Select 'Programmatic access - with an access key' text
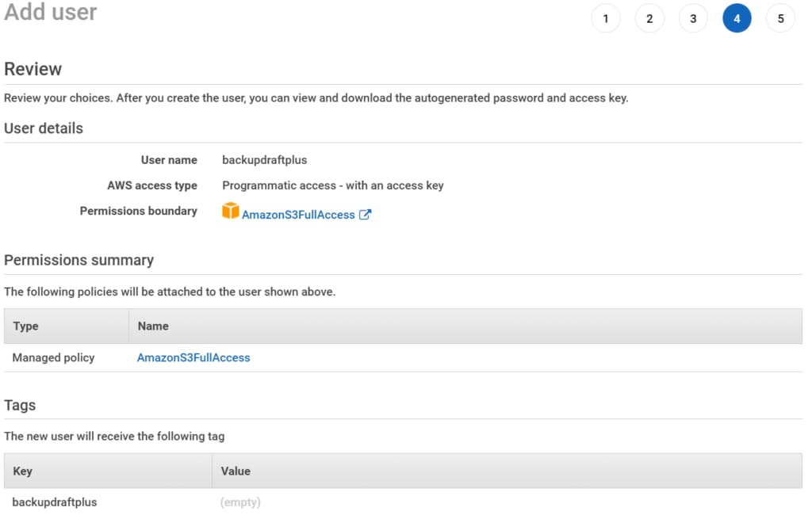 (x=333, y=185)
